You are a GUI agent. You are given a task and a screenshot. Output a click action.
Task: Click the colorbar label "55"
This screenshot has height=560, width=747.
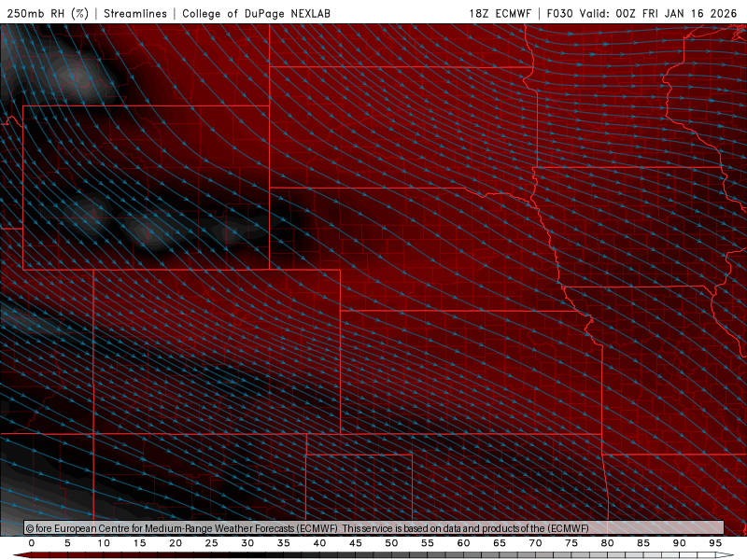tap(428, 543)
